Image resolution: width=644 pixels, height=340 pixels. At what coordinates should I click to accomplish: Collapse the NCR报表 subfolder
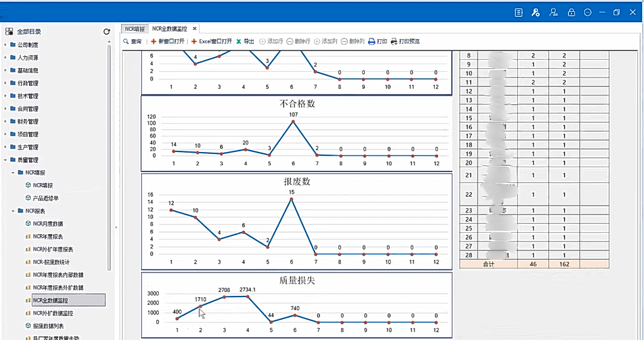click(13, 211)
